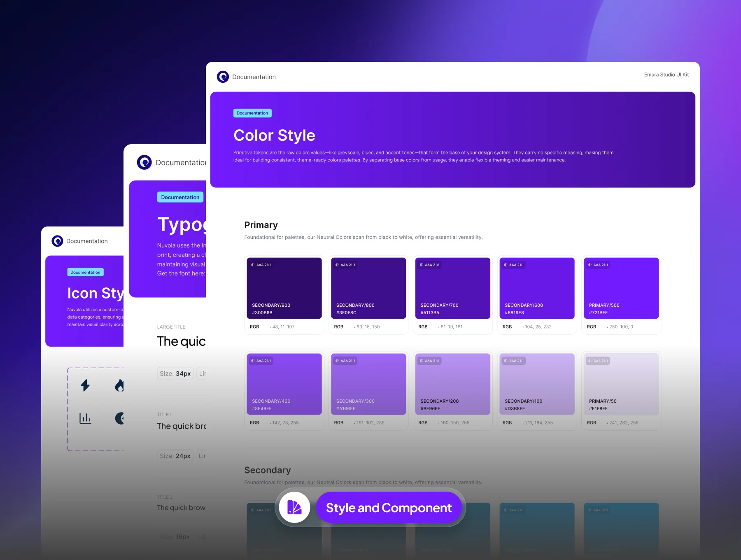Select the SECONDARY/100 #D3B8FF swatch
741x560 pixels.
[x=537, y=384]
